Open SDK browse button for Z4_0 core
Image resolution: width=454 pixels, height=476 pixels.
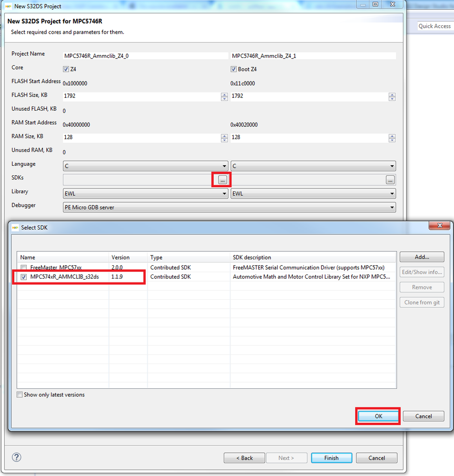click(x=222, y=180)
